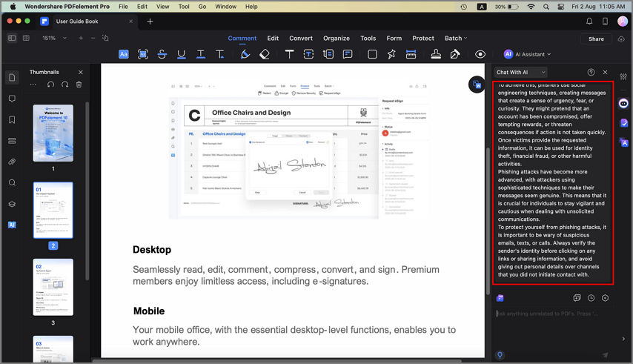This screenshot has height=364, width=633.
Task: Open the AI prompt lightbulb suggestions
Action: 500,355
